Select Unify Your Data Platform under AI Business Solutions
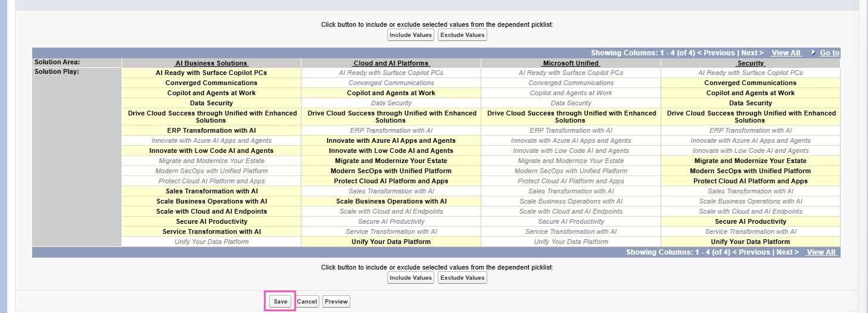This screenshot has height=313, width=868. tap(211, 242)
